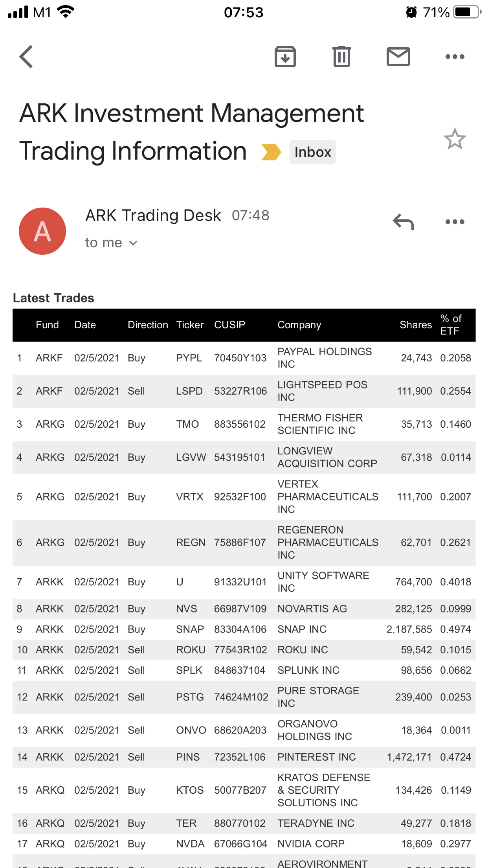The height and width of the screenshot is (868, 488).
Task: Expand the 'to me' recipient details
Action: pos(111,243)
